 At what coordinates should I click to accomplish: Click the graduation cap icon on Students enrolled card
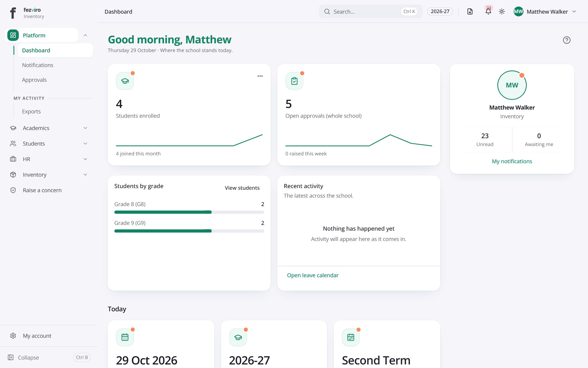(125, 81)
